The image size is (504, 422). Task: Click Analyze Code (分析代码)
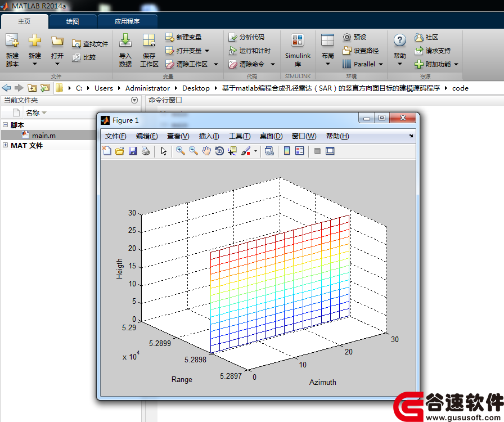click(246, 37)
